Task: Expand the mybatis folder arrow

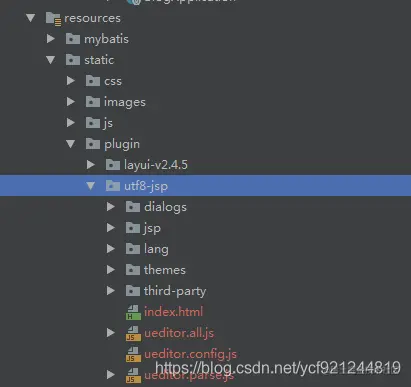Action: click(x=51, y=39)
